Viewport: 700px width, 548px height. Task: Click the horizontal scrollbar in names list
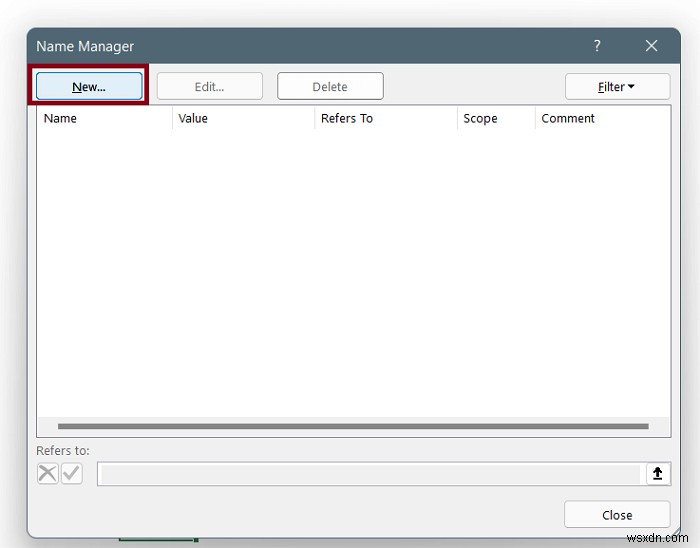353,426
